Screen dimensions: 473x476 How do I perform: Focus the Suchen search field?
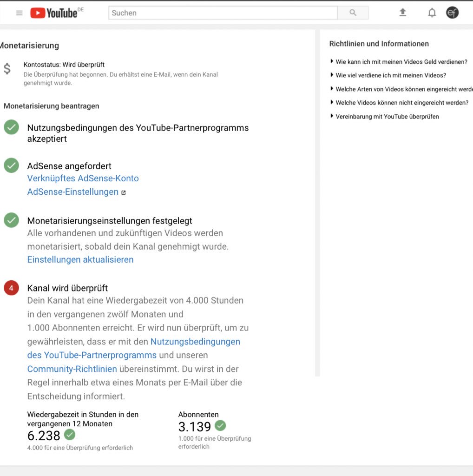point(223,13)
